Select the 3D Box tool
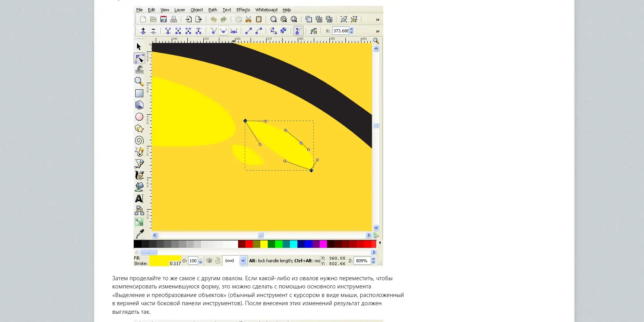Image resolution: width=644 pixels, height=322 pixels. click(139, 105)
